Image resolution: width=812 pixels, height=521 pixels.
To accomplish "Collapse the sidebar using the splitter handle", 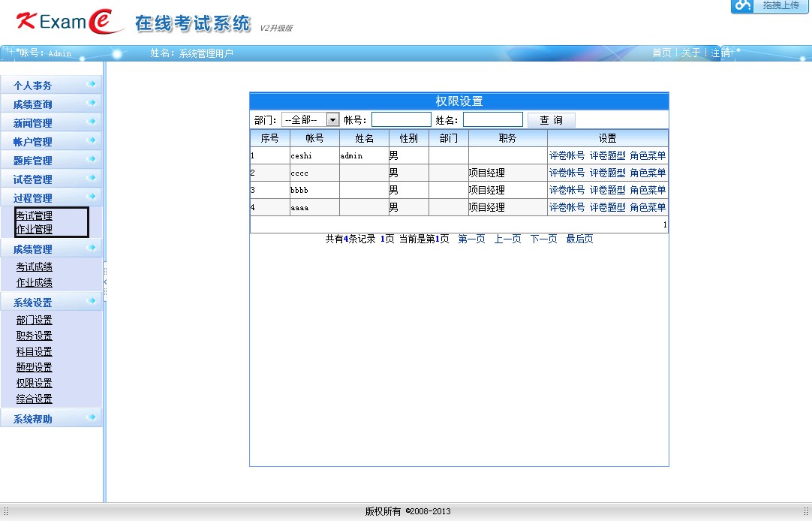I will [105, 282].
